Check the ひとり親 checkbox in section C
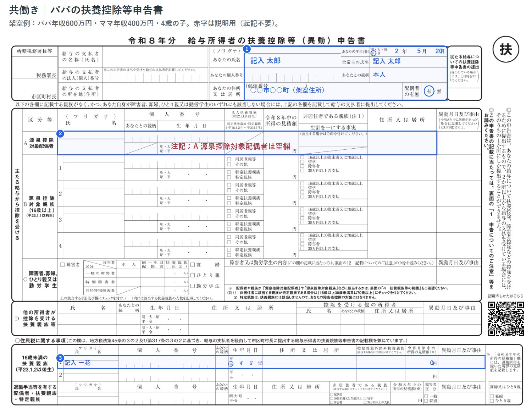The height and width of the screenshot is (414, 532). point(193,275)
